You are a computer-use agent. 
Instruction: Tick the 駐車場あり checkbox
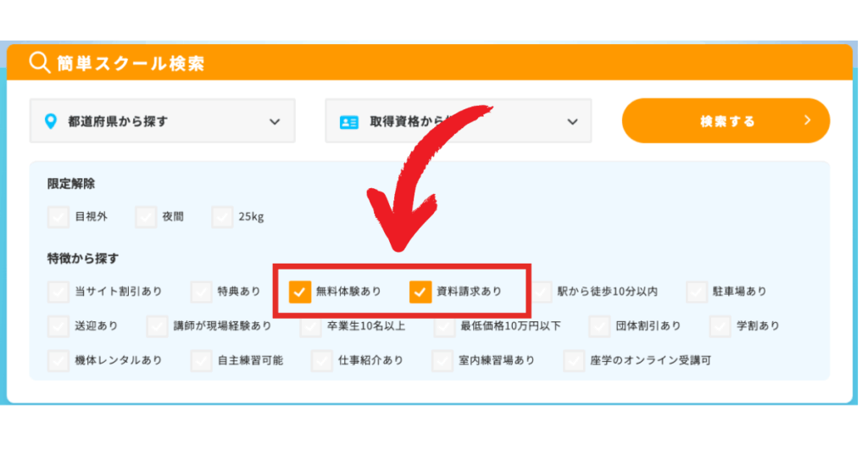tap(697, 292)
